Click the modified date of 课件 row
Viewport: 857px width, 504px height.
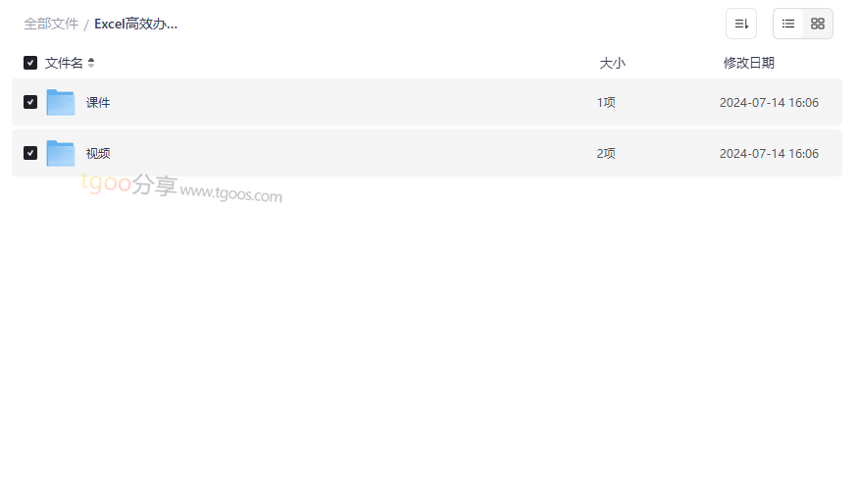coord(769,102)
